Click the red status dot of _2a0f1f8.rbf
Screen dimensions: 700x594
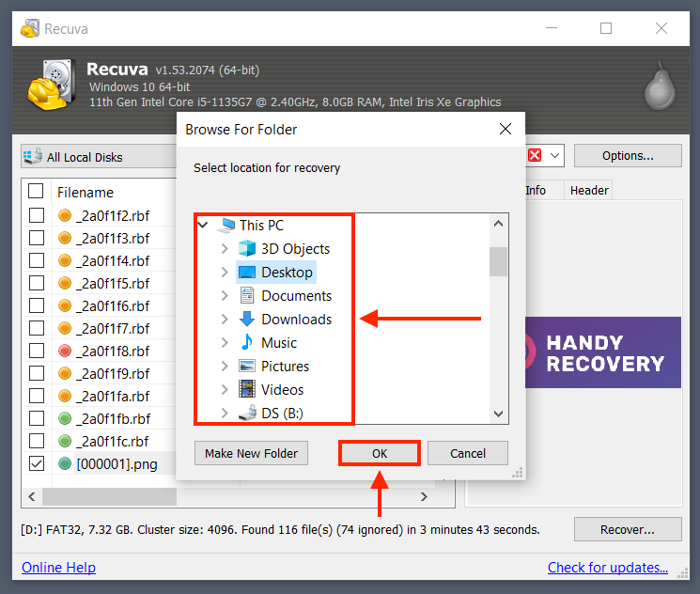65,351
